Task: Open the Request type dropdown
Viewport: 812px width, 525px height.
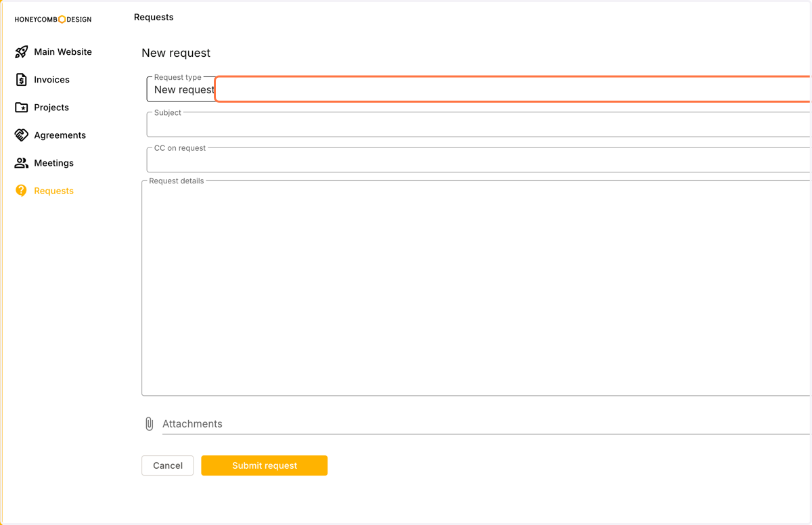Action: (x=478, y=89)
